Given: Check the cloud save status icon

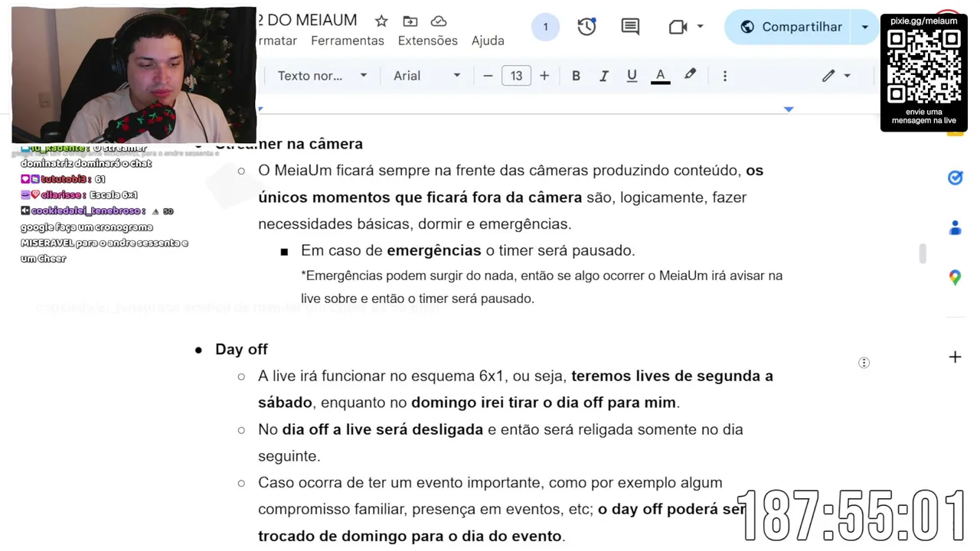Looking at the screenshot, I should (439, 21).
